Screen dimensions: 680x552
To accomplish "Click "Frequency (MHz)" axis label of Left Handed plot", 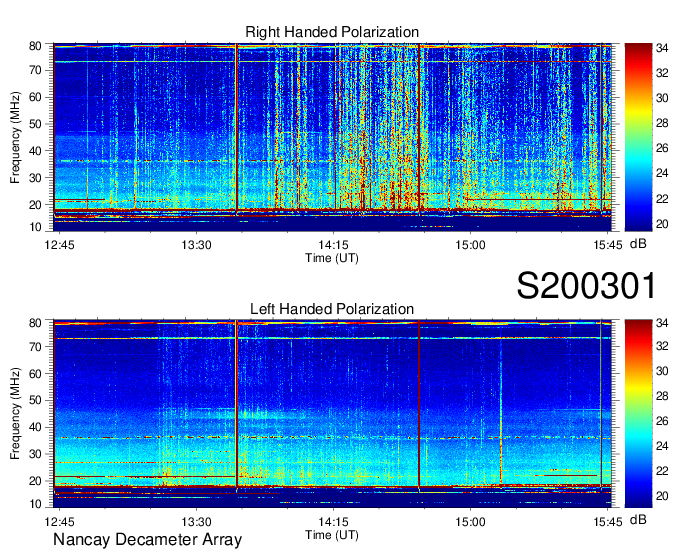I will pyautogui.click(x=16, y=414).
